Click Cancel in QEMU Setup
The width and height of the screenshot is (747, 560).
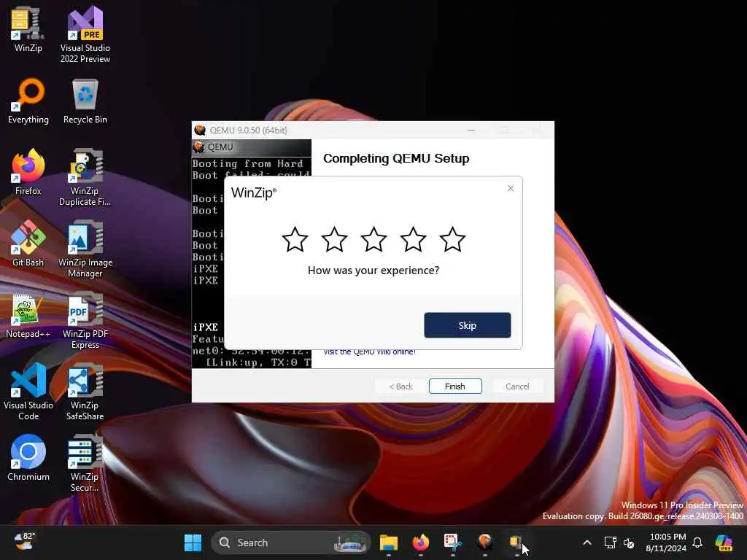click(x=517, y=386)
